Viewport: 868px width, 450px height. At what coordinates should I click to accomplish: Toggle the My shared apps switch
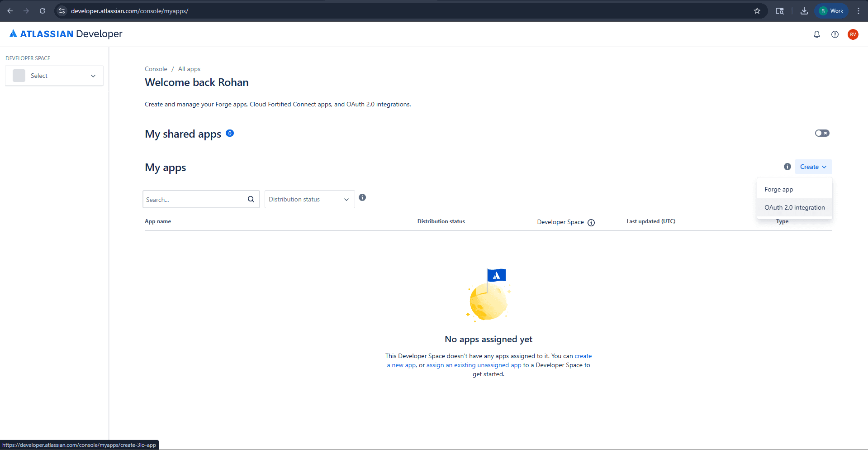coord(822,133)
